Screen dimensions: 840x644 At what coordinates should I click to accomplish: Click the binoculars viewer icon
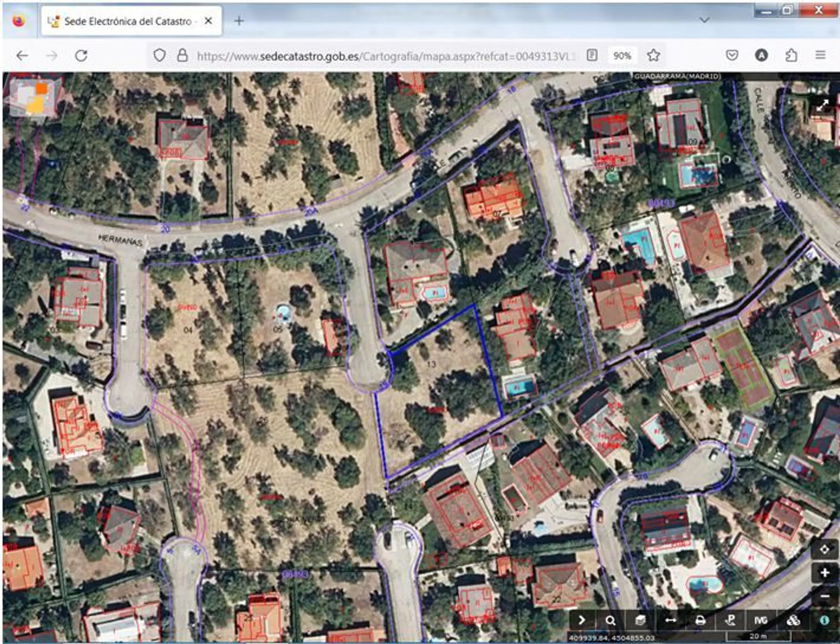793,620
